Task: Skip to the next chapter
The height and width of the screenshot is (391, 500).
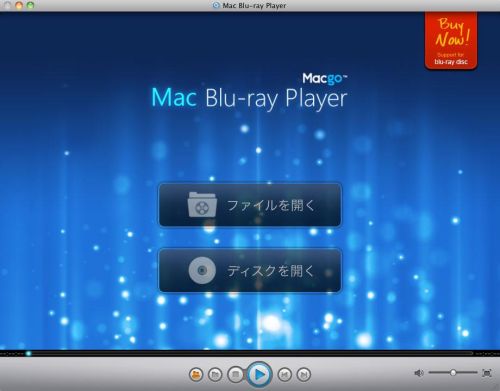Action: [303, 375]
